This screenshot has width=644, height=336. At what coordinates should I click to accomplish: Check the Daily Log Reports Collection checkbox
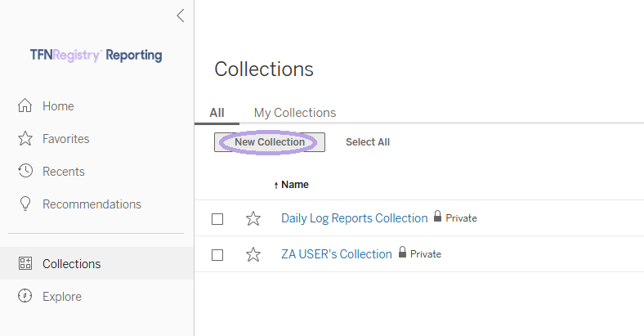(217, 219)
